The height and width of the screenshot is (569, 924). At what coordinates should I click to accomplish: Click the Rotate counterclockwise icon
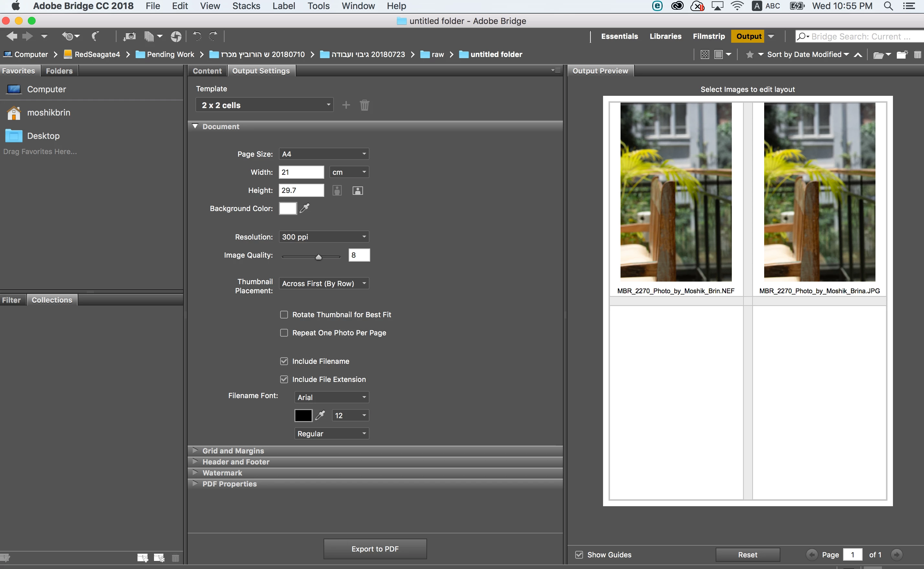click(x=197, y=36)
